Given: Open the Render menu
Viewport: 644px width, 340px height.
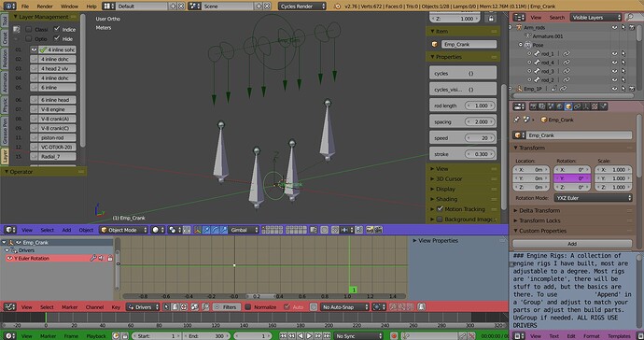Looking at the screenshot, I should [x=45, y=7].
